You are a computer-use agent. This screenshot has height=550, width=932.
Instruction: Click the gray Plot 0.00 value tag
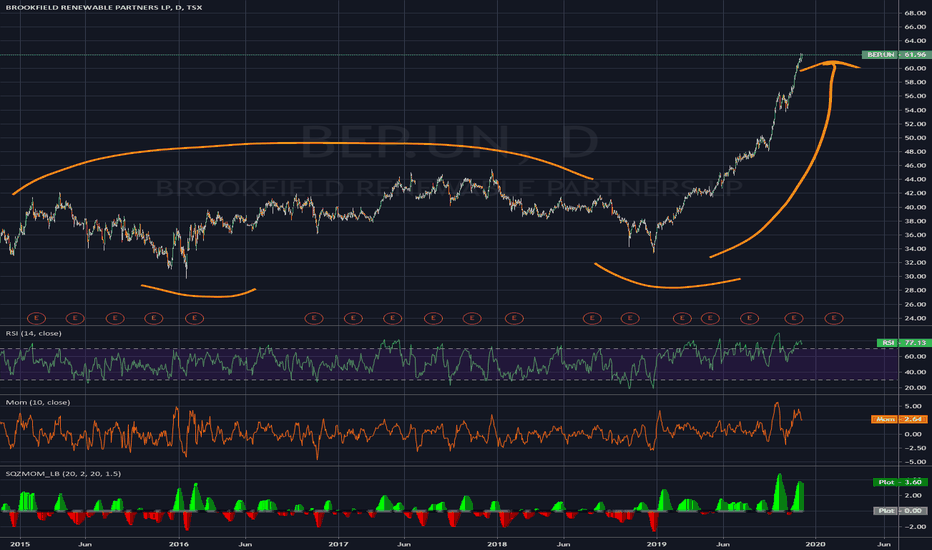pyautogui.click(x=900, y=511)
